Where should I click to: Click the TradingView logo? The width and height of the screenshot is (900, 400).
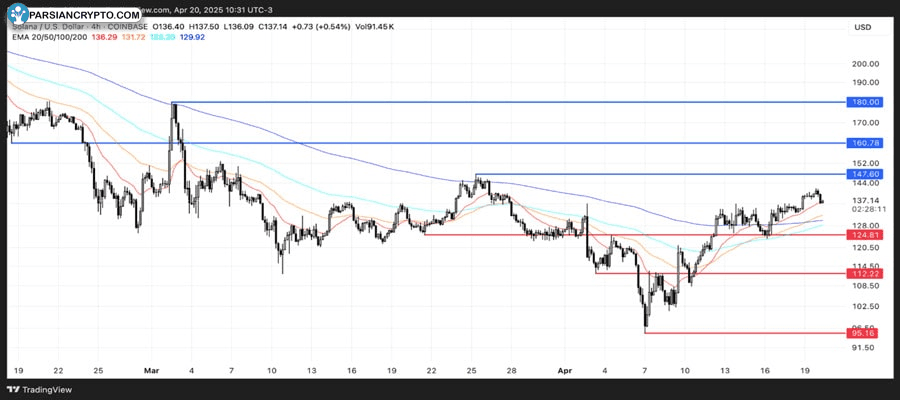tap(40, 390)
